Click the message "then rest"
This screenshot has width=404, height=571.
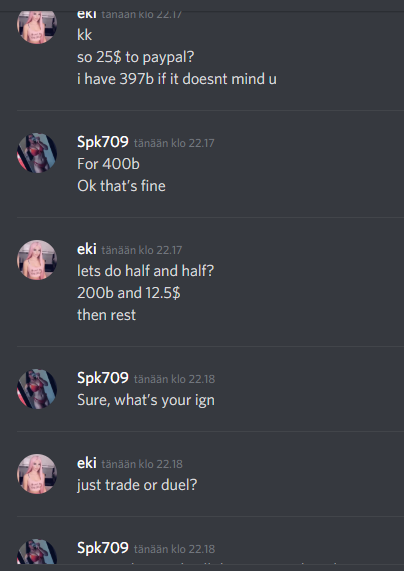[106, 315]
